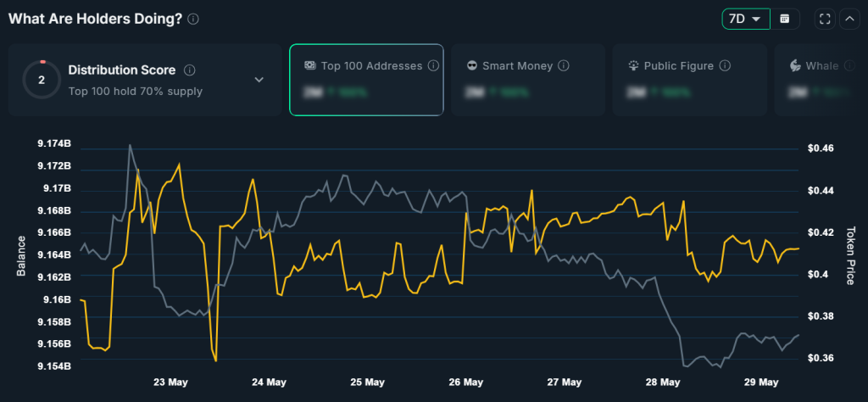Click the Top 100 Addresses info icon

pyautogui.click(x=433, y=66)
